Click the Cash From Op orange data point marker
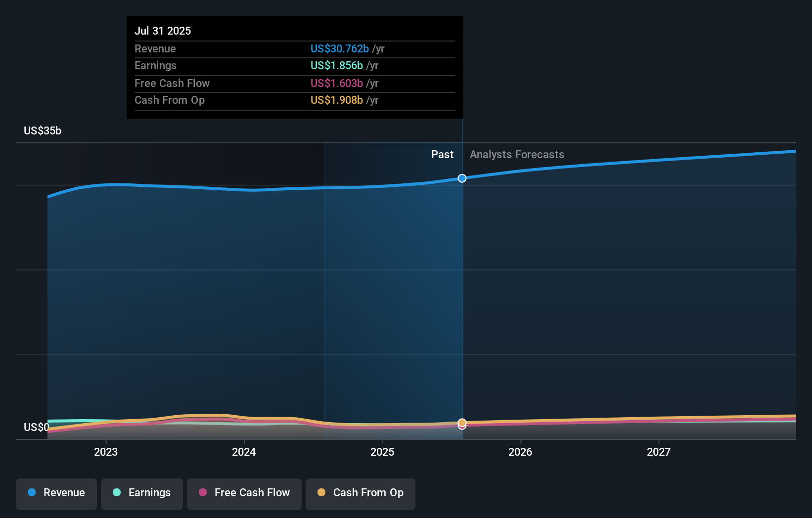The height and width of the screenshot is (518, 812). click(x=462, y=423)
